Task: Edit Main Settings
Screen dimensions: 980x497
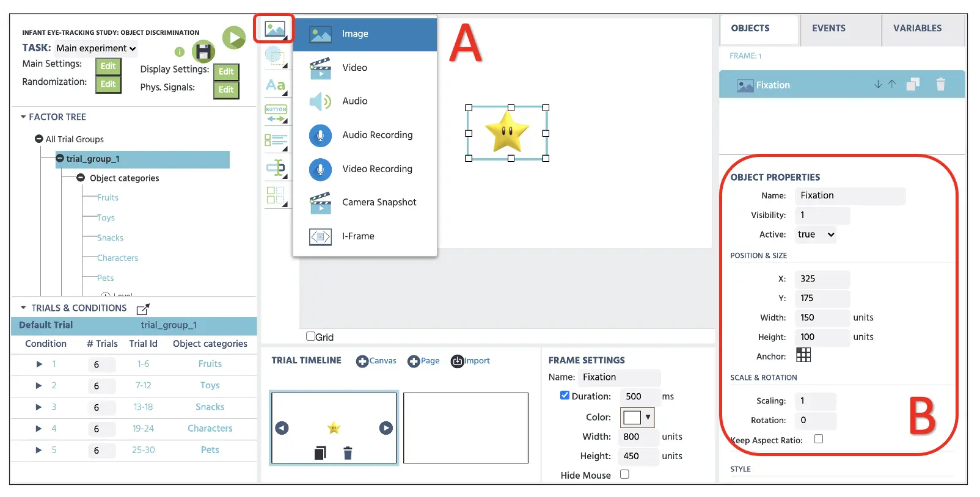Action: [x=108, y=66]
